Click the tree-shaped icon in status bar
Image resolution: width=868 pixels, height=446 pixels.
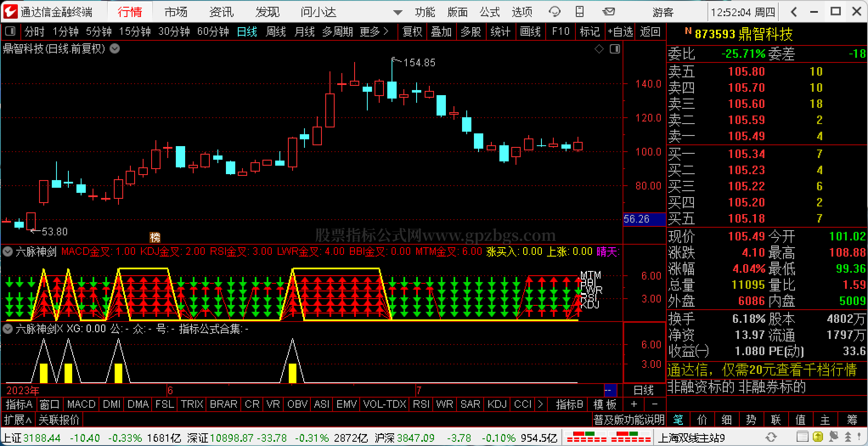[848, 437]
